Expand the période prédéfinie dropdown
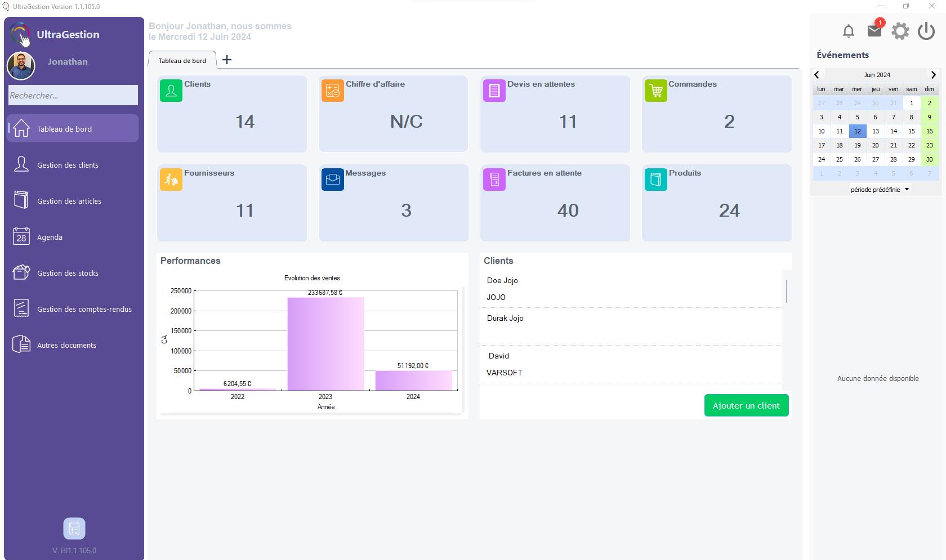 (x=880, y=190)
